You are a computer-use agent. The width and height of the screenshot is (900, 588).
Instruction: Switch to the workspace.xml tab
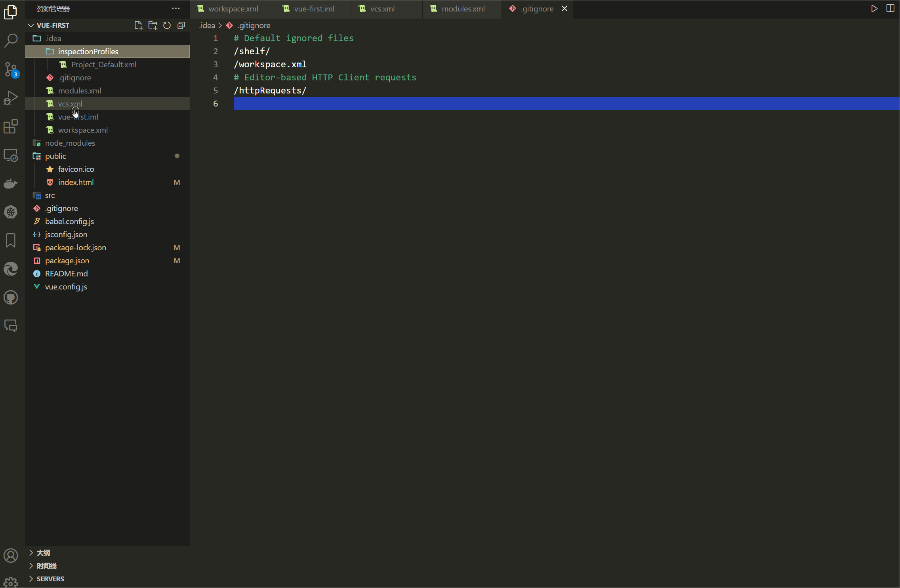233,9
